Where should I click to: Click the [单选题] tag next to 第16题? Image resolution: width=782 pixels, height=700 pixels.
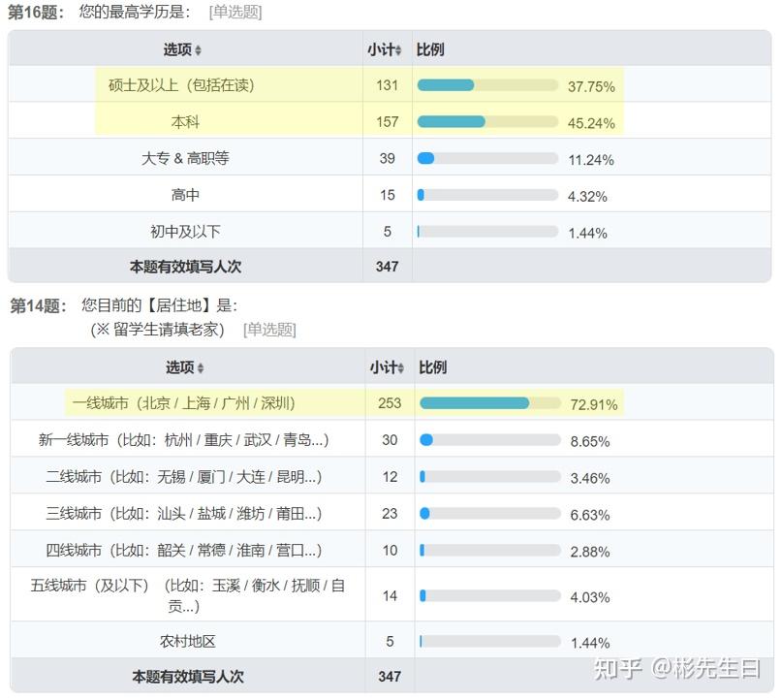(x=235, y=13)
